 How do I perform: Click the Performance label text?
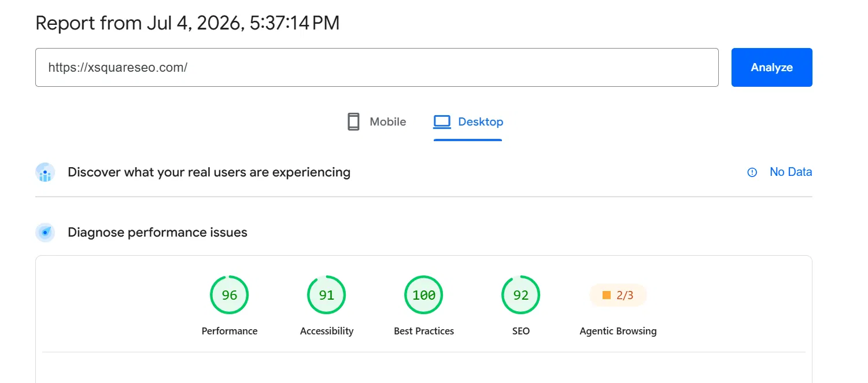(230, 331)
